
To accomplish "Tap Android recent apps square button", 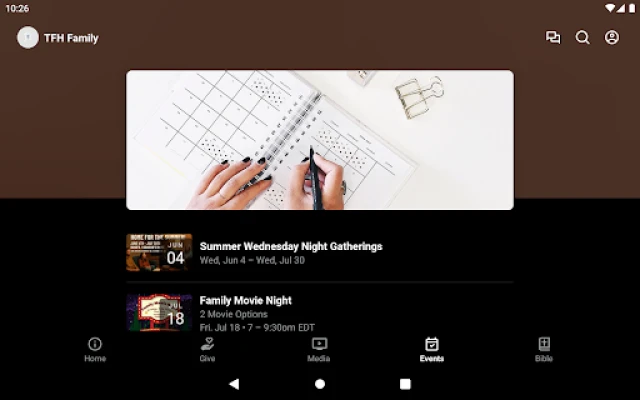I will (x=405, y=384).
